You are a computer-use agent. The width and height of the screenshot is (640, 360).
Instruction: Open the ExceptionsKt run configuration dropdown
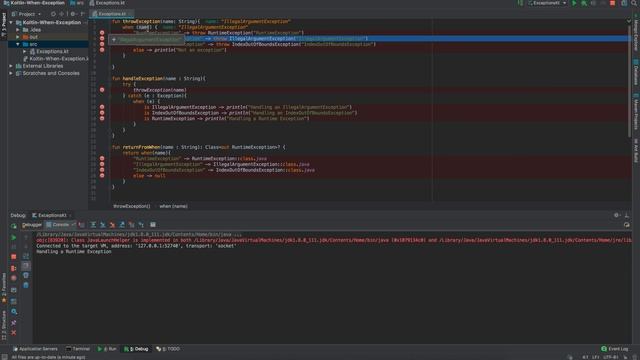click(547, 3)
